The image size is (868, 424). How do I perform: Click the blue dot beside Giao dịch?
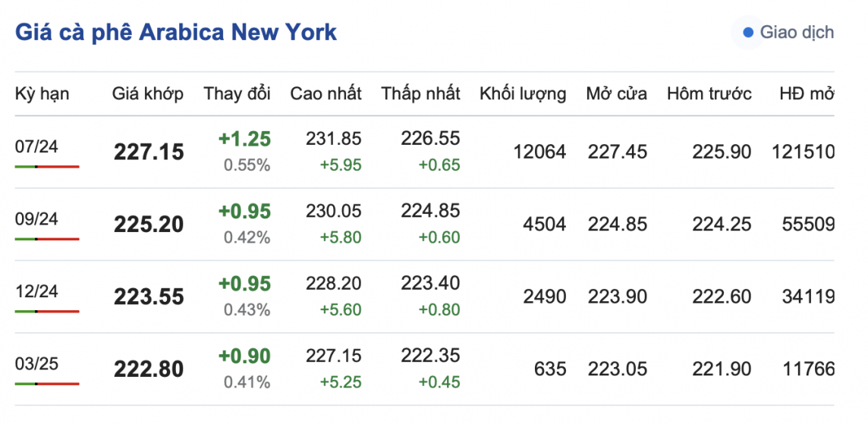[748, 33]
